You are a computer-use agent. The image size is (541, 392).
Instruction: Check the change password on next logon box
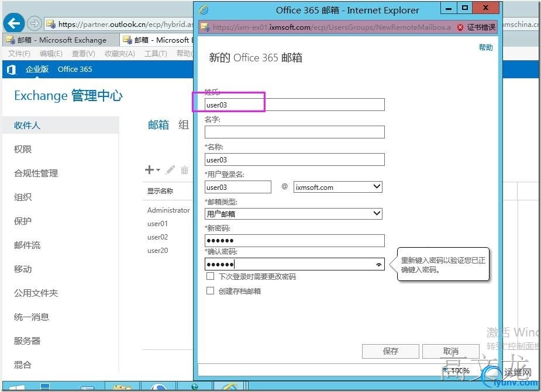coord(210,276)
